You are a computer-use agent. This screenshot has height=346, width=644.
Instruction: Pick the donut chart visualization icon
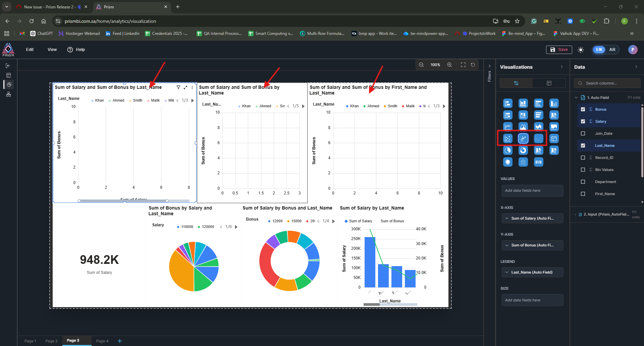click(x=523, y=151)
